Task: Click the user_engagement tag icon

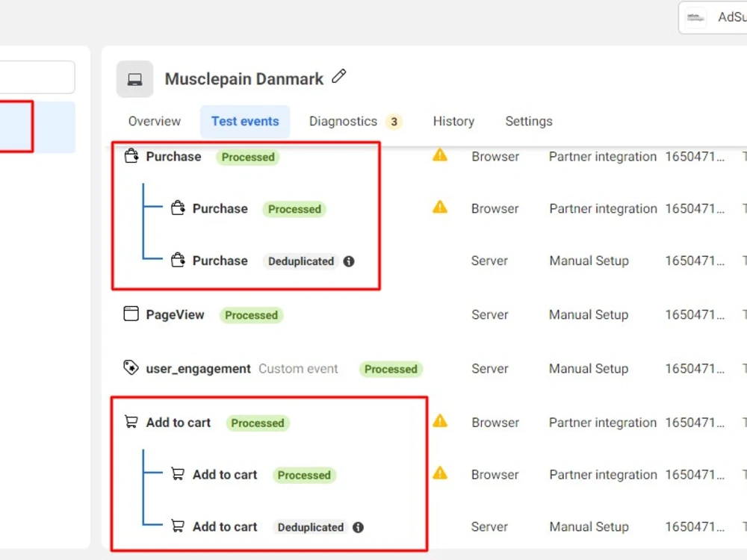Action: 131,367
